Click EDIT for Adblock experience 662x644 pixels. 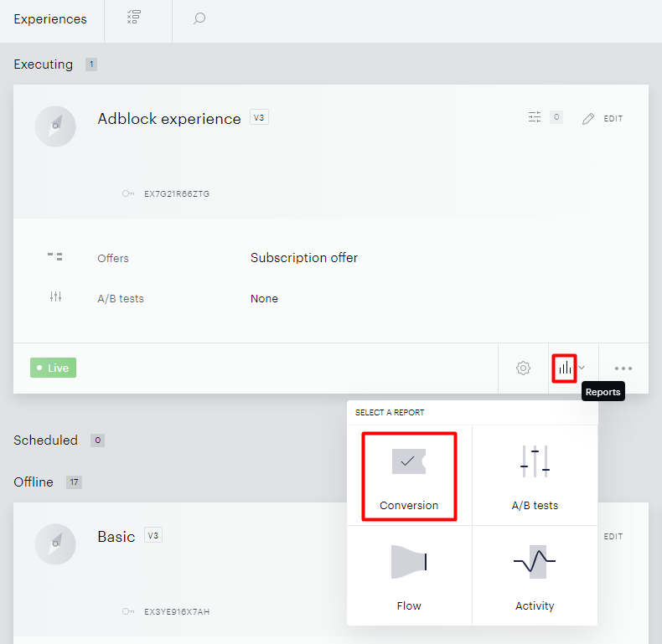point(603,119)
